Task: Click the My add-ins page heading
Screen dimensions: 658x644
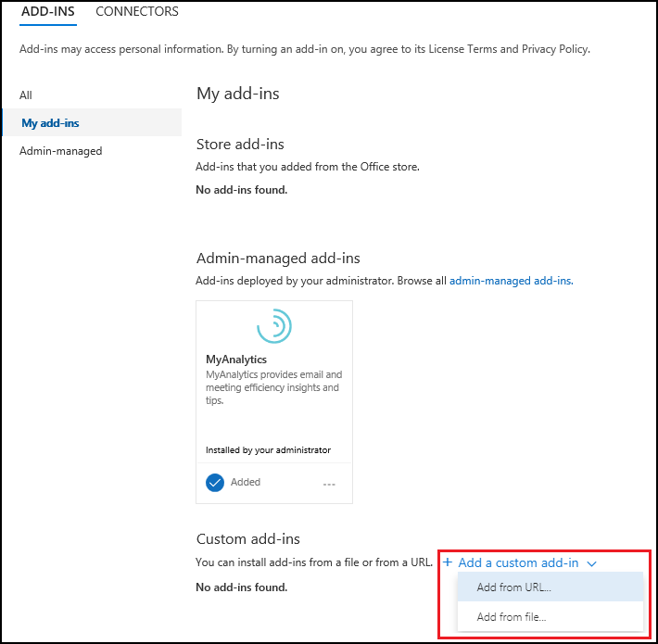Action: 238,94
